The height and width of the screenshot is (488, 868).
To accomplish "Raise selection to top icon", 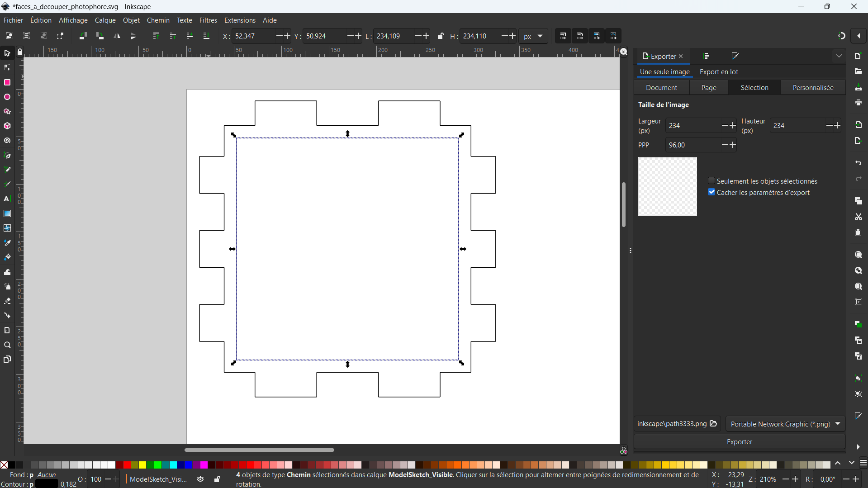I will [156, 36].
